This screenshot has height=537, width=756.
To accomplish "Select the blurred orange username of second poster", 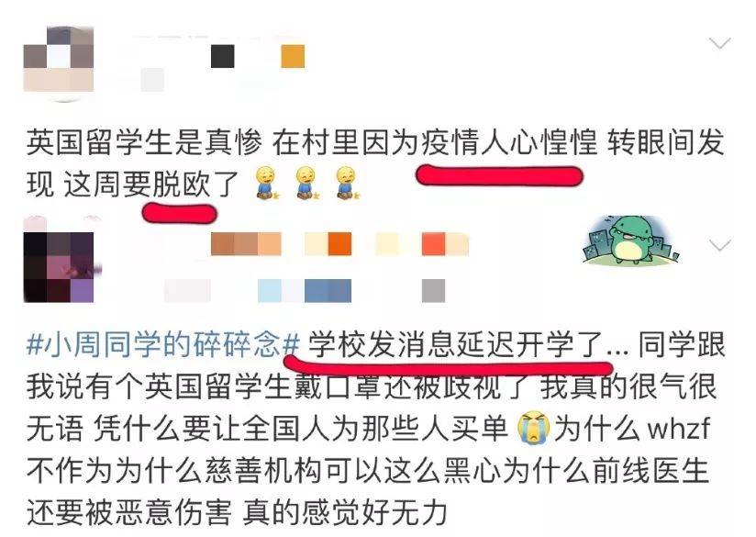I will 339,243.
